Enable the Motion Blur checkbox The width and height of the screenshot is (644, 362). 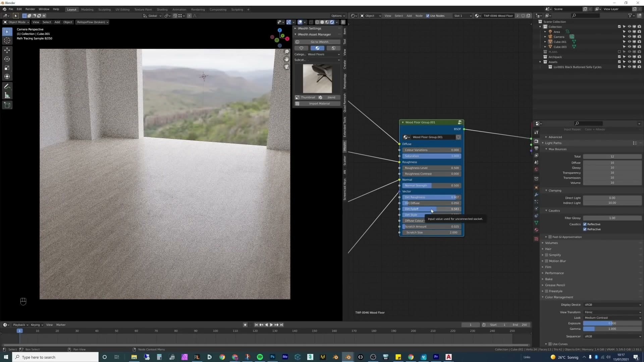[547, 261]
